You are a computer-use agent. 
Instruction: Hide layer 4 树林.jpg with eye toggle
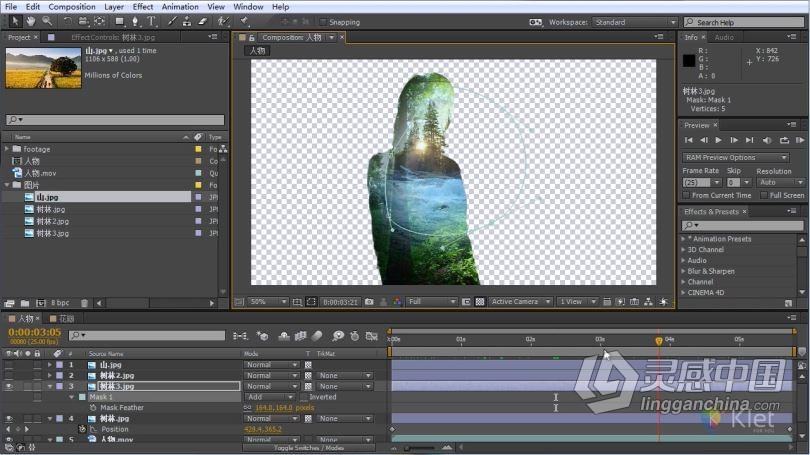pos(9,419)
